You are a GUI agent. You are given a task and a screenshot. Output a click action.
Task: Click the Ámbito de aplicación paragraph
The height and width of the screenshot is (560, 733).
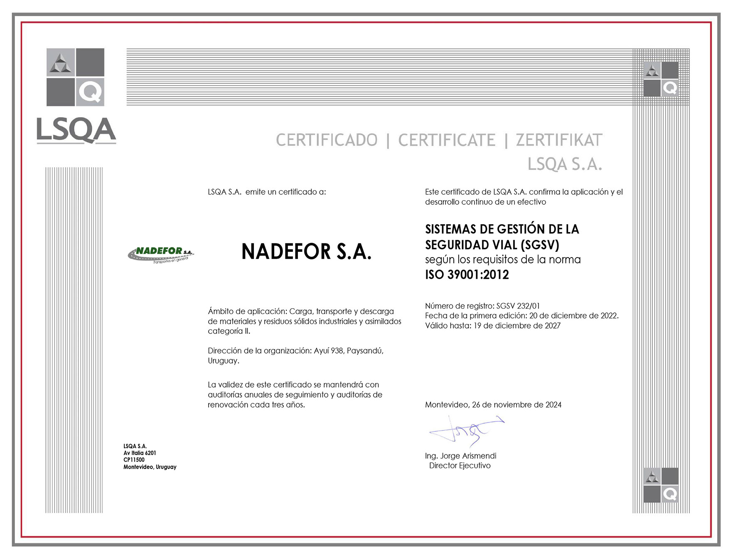304,321
